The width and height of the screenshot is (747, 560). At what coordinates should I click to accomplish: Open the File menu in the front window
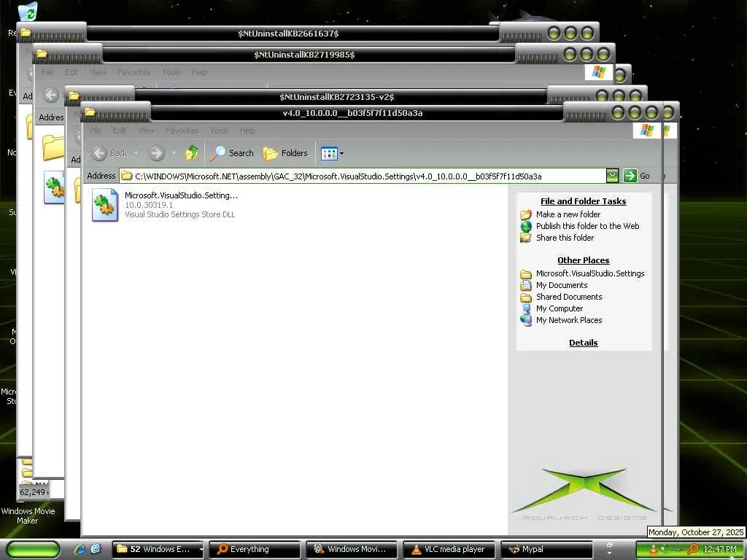click(96, 131)
